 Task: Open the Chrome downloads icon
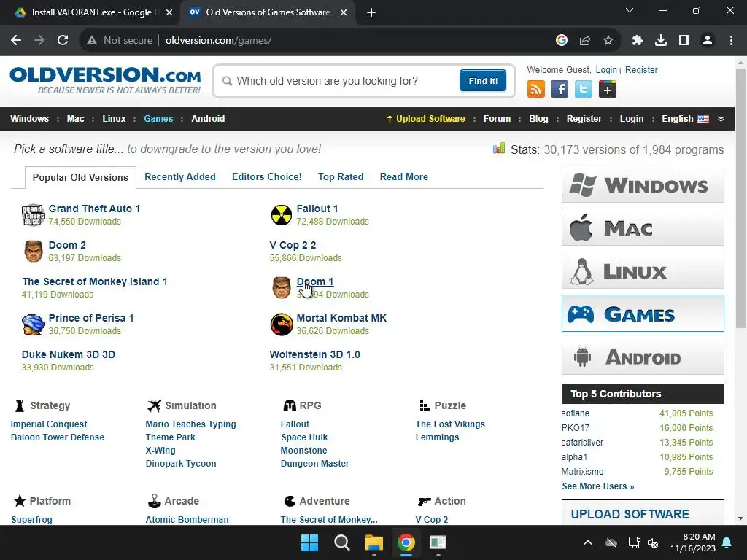click(661, 41)
